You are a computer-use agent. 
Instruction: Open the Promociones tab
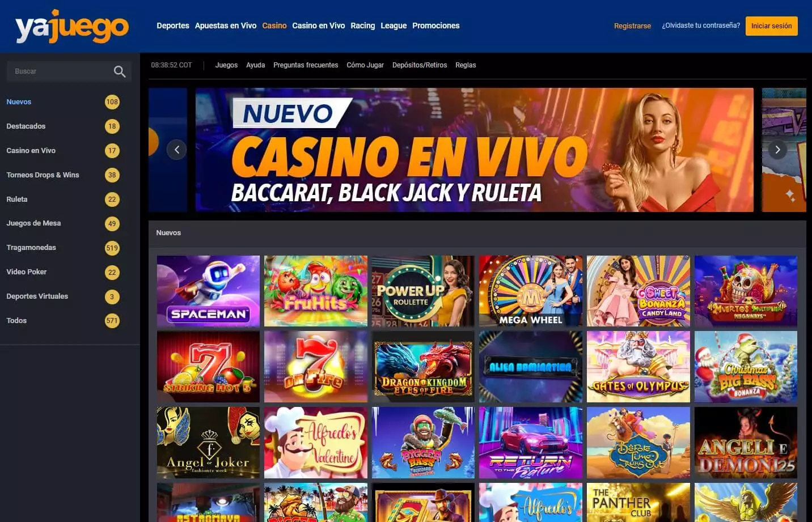[x=435, y=26]
